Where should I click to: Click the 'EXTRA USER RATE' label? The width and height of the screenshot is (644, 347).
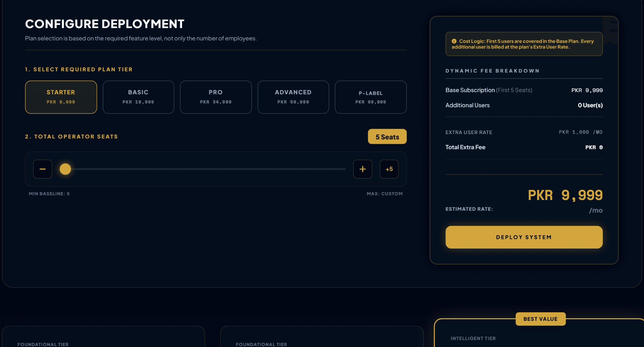[469, 132]
